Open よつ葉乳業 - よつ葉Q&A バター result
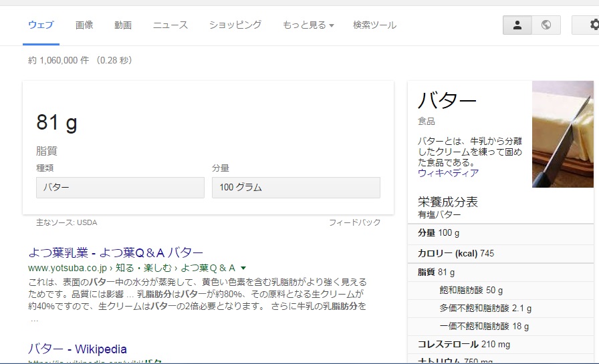This screenshot has width=599, height=364. (x=116, y=252)
